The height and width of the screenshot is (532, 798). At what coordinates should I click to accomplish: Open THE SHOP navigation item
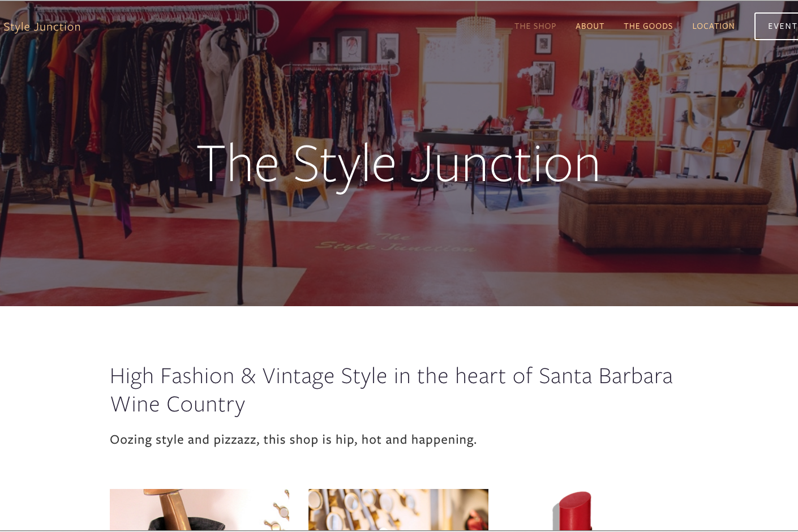coord(535,26)
